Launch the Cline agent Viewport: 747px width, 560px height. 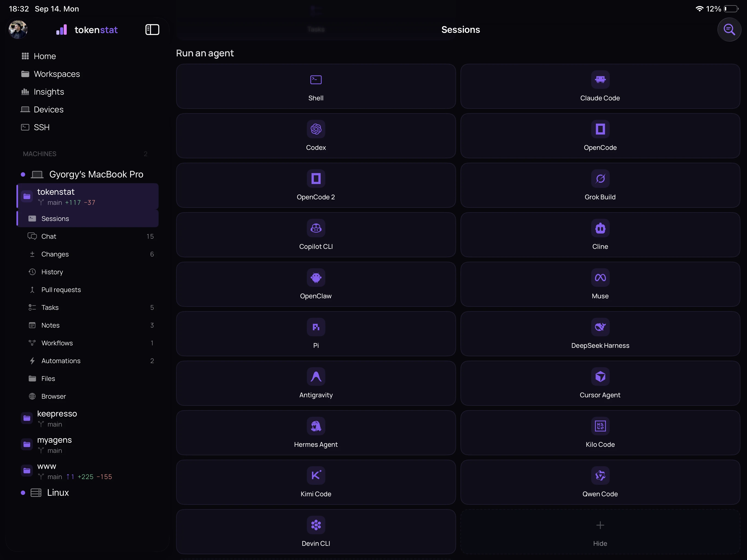point(600,235)
